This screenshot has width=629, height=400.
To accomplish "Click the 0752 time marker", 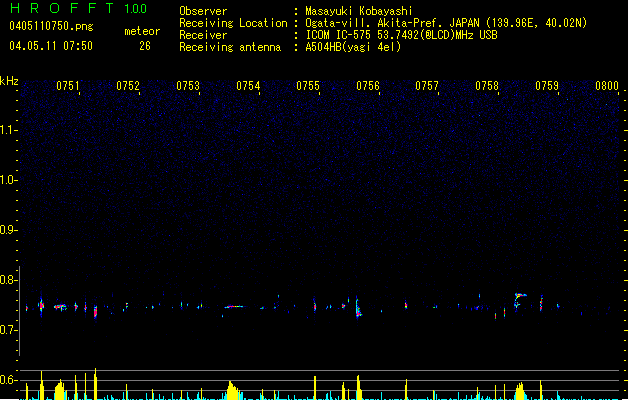I will pyautogui.click(x=128, y=86).
